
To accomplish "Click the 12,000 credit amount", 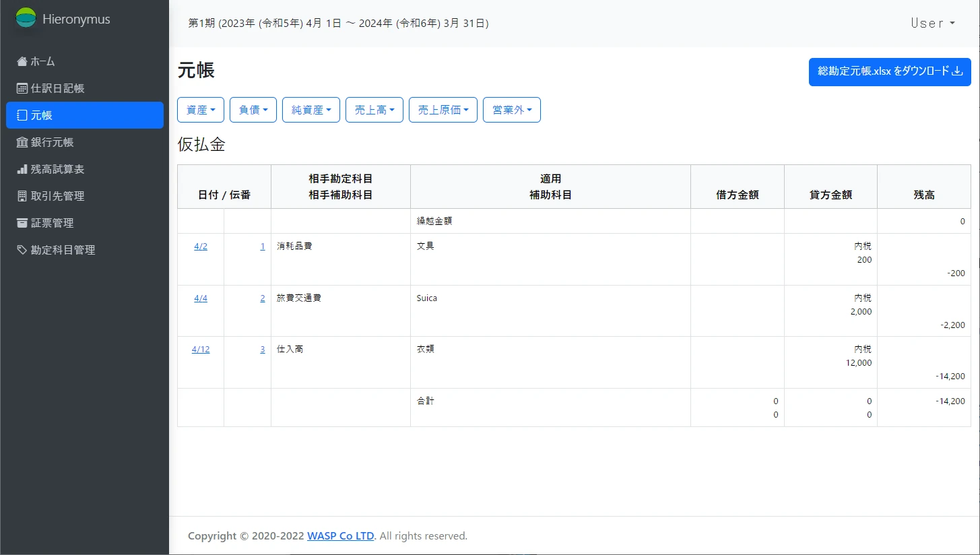I will 859,363.
